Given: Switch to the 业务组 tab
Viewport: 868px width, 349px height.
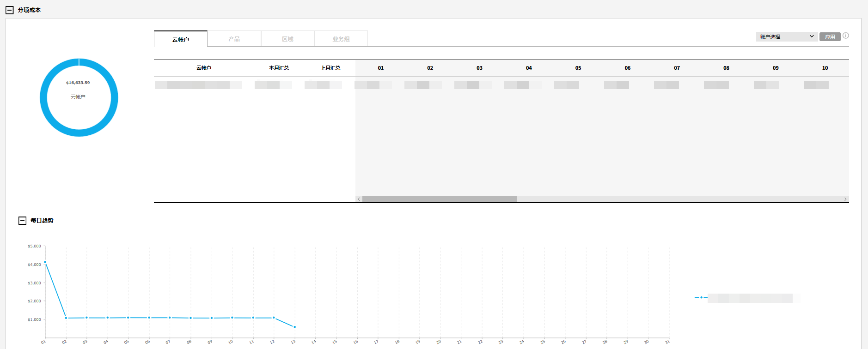Looking at the screenshot, I should [341, 39].
